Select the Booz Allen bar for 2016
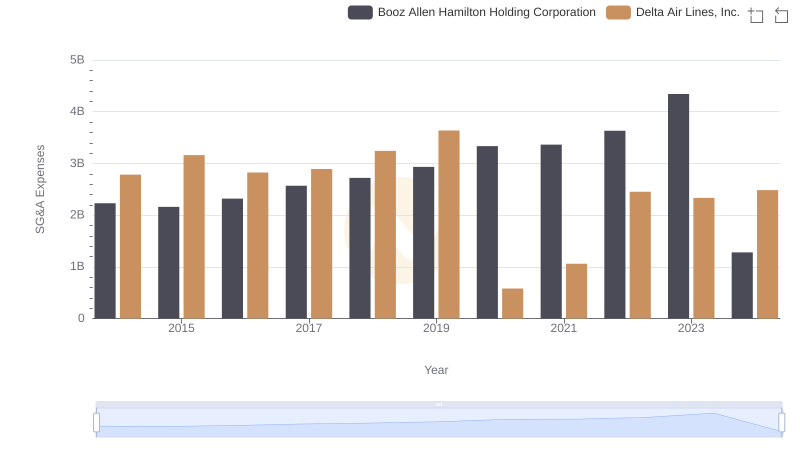 pyautogui.click(x=233, y=259)
